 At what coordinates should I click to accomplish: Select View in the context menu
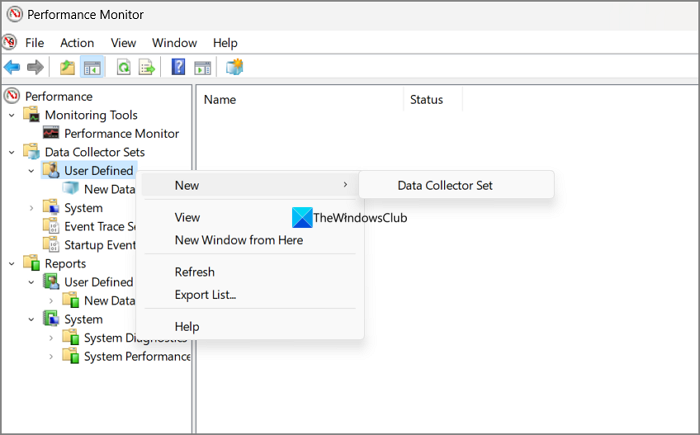pos(251,217)
